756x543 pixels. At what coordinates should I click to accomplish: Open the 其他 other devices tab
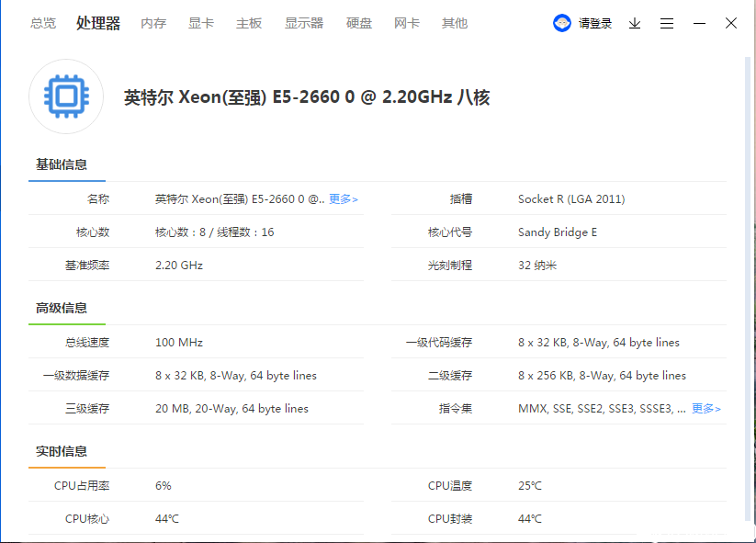point(454,23)
